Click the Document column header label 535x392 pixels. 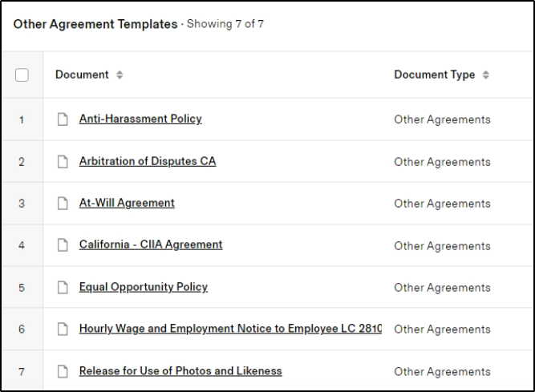click(82, 75)
